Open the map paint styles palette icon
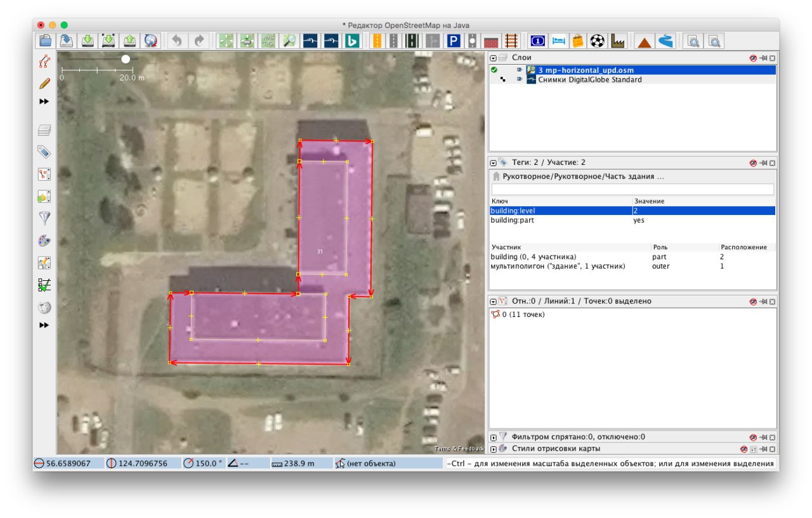The image size is (812, 518). click(44, 241)
